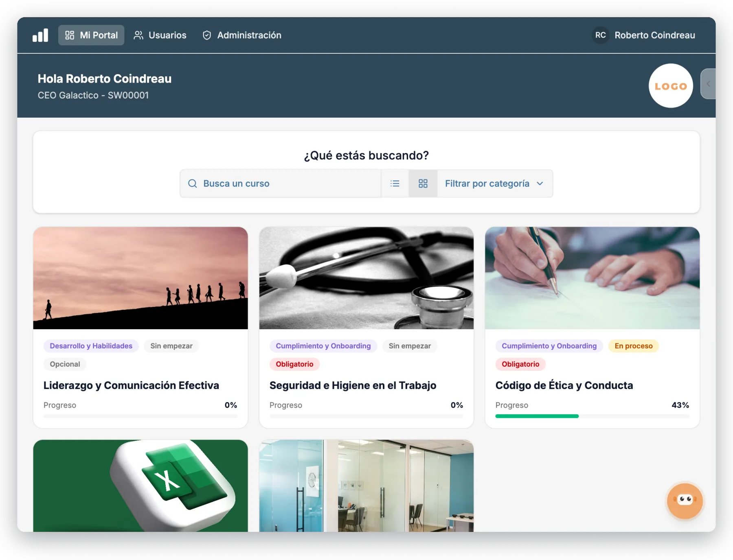Click Sin empezar tag on Liderazgo card

click(x=171, y=346)
